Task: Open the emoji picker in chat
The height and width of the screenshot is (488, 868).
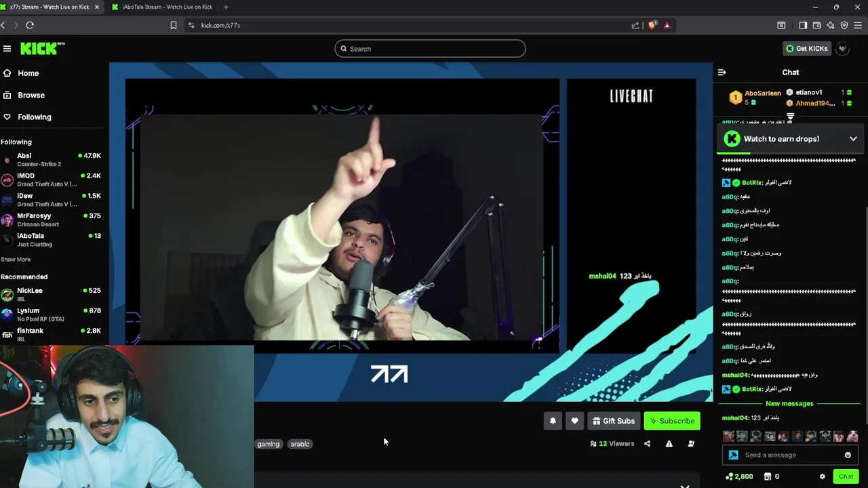Action: 848,455
